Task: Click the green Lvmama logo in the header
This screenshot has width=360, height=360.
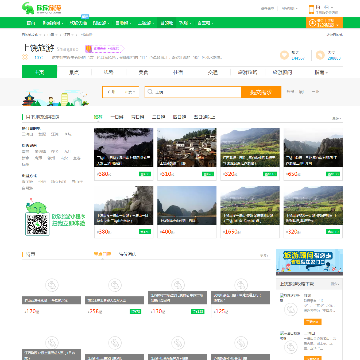Action: pyautogui.click(x=42, y=8)
